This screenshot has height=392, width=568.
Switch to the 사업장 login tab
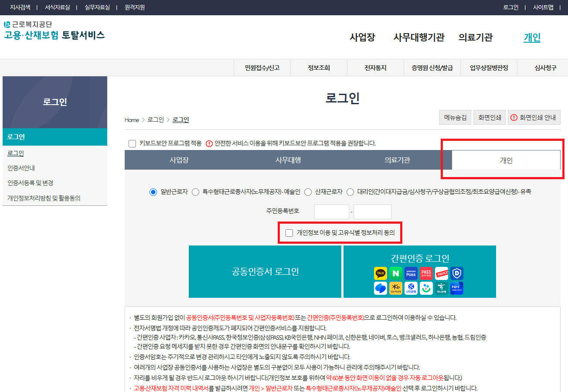(x=180, y=160)
